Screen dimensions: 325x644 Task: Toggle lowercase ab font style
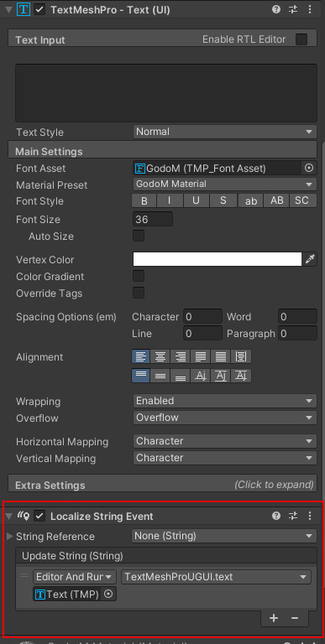tap(250, 201)
